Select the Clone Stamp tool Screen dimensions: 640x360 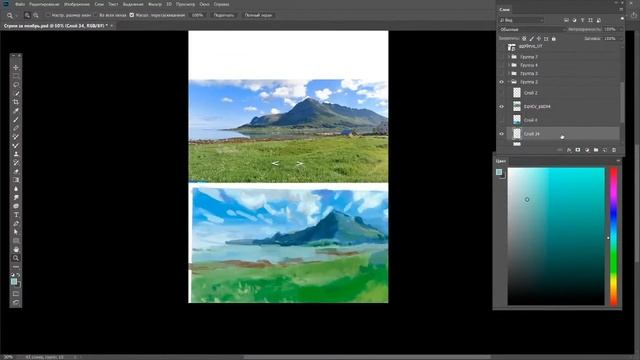click(16, 154)
